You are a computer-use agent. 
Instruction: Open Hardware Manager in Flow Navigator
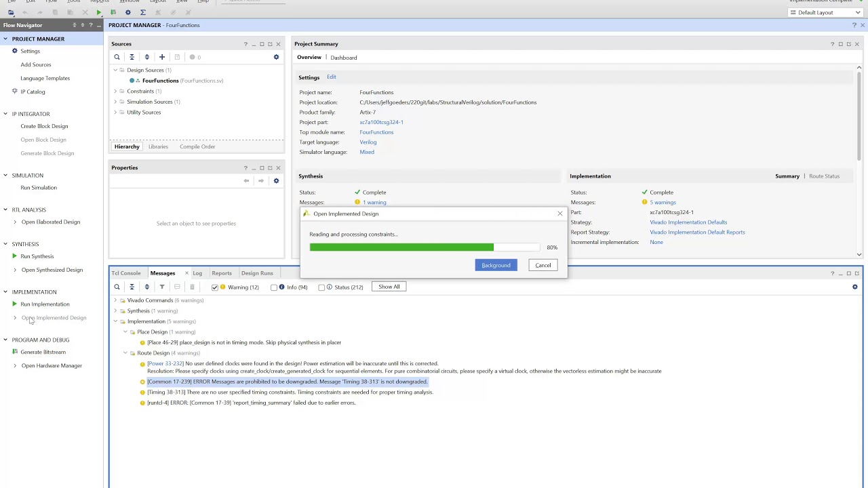point(52,366)
